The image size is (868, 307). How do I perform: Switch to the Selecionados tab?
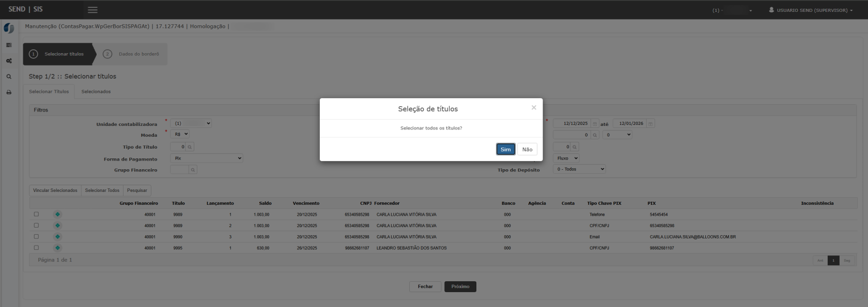point(96,92)
